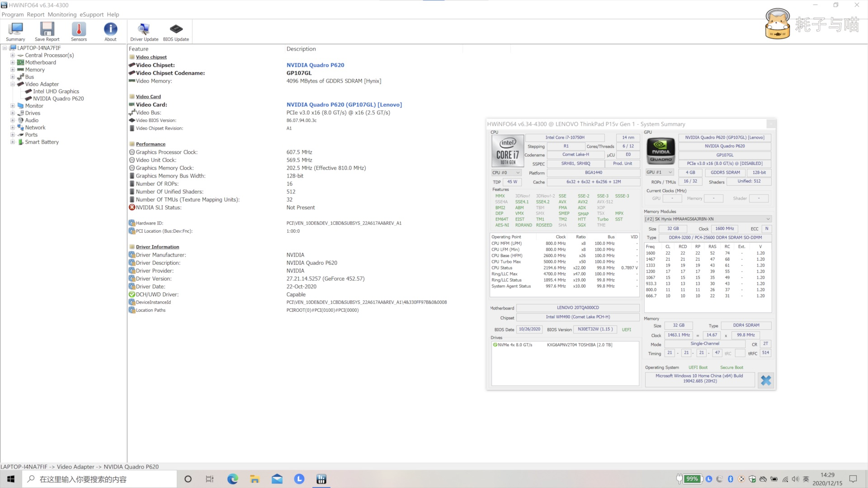Click NVIDIA Quadro P620 (GP107GL) [Lenovo] value
The width and height of the screenshot is (868, 488).
[x=344, y=105]
